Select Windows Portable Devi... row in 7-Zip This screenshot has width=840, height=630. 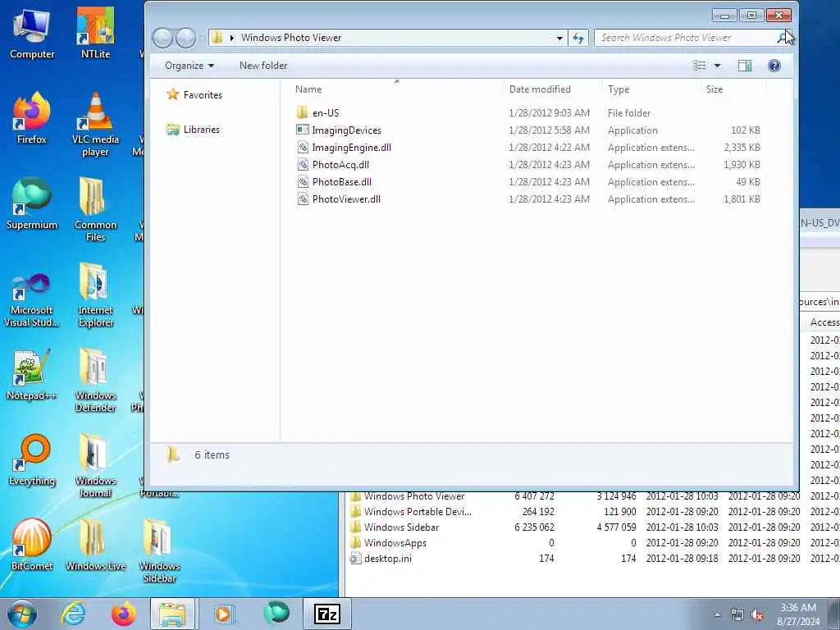pyautogui.click(x=594, y=512)
